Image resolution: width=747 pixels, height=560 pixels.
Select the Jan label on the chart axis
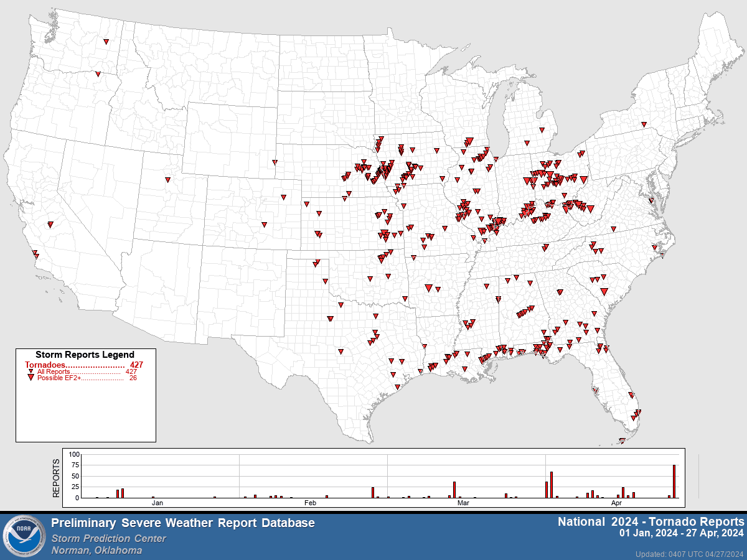coord(157,503)
